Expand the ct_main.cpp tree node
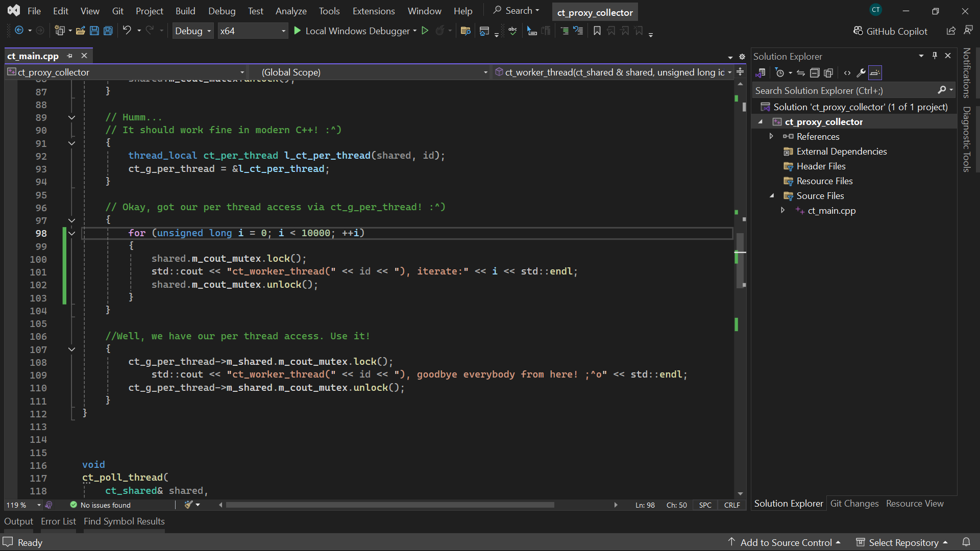Viewport: 980px width, 551px height. (782, 210)
